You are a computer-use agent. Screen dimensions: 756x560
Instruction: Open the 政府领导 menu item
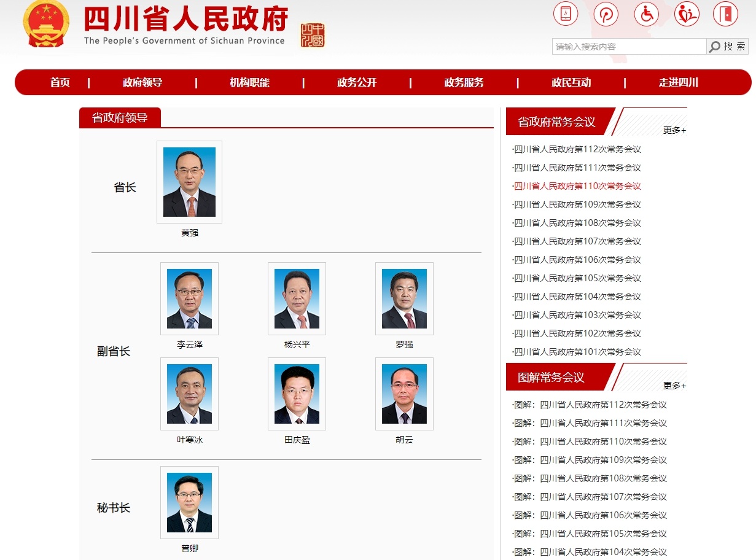pos(142,82)
